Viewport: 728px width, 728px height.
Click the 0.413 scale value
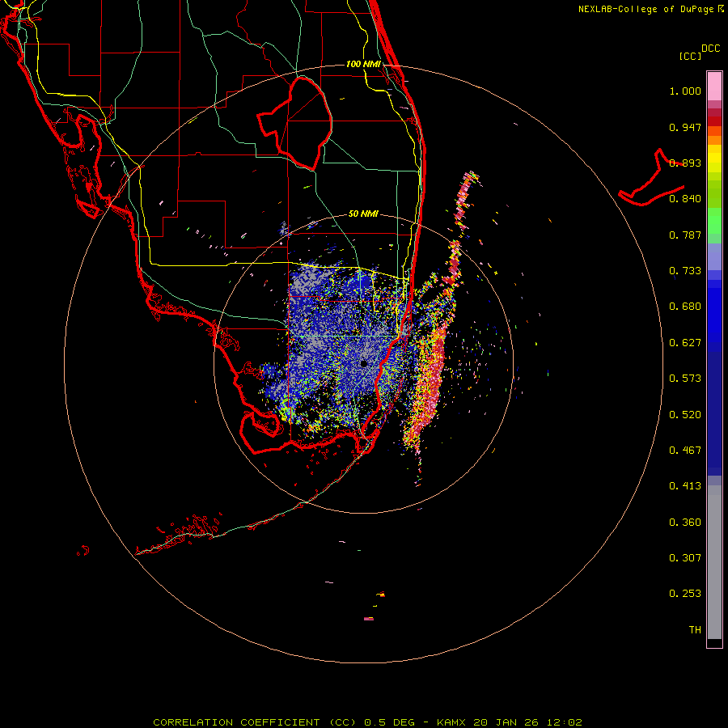685,486
